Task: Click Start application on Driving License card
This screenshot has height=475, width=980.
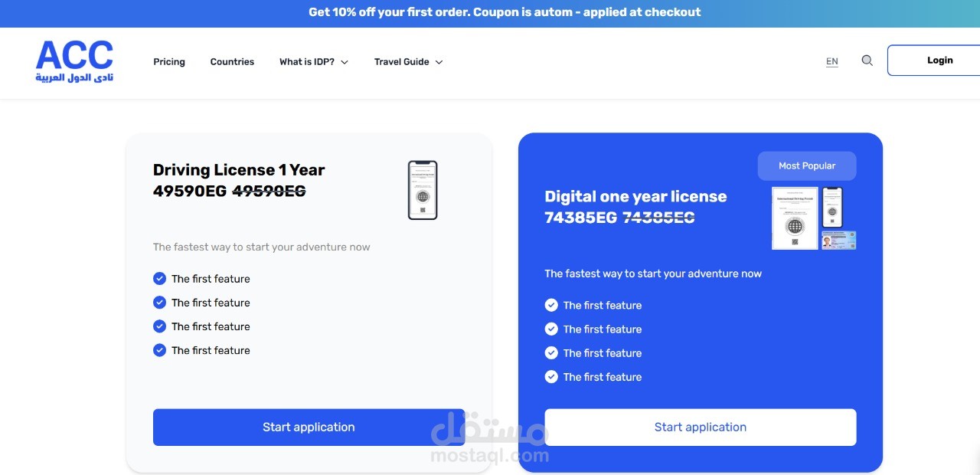Action: coord(309,427)
